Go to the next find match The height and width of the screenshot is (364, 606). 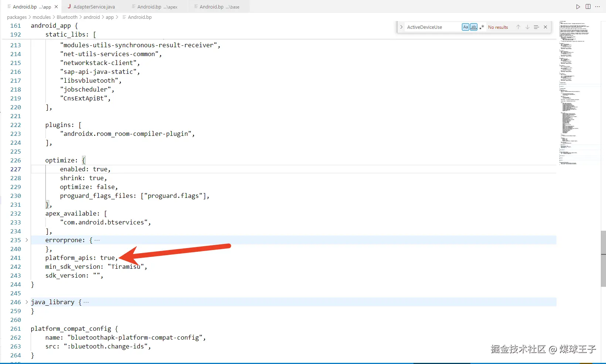527,27
